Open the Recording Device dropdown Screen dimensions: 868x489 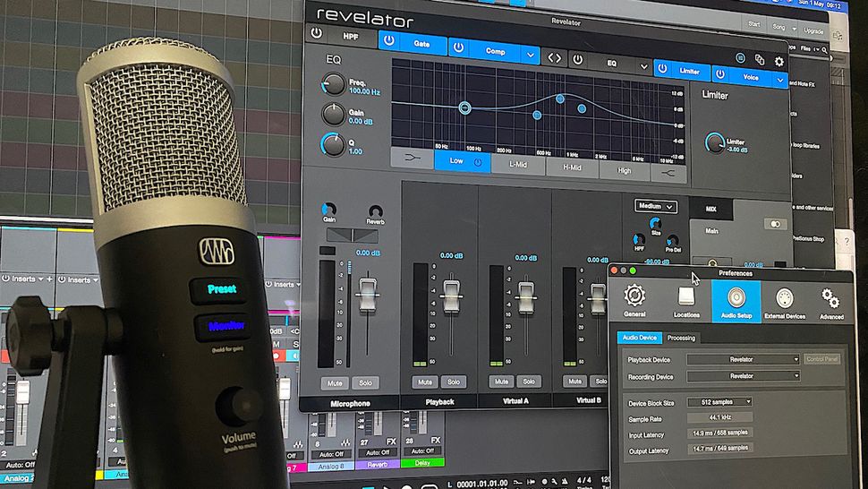pyautogui.click(x=744, y=376)
